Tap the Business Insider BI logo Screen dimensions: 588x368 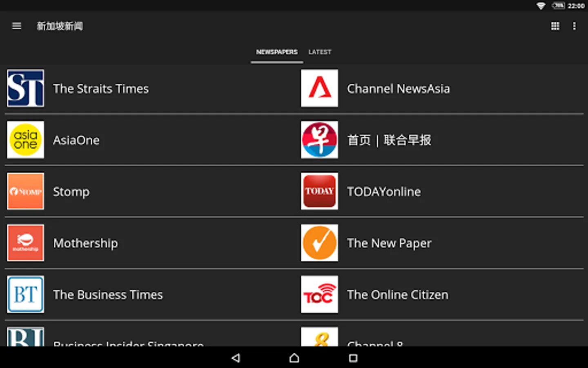[25, 337]
